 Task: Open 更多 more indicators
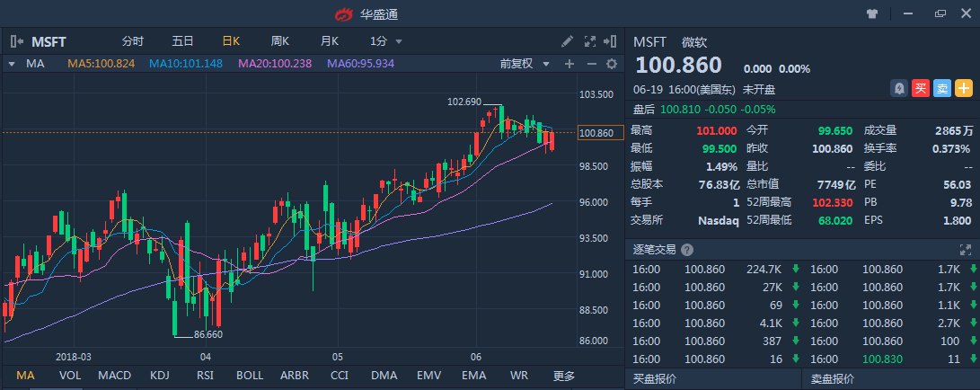pos(564,376)
